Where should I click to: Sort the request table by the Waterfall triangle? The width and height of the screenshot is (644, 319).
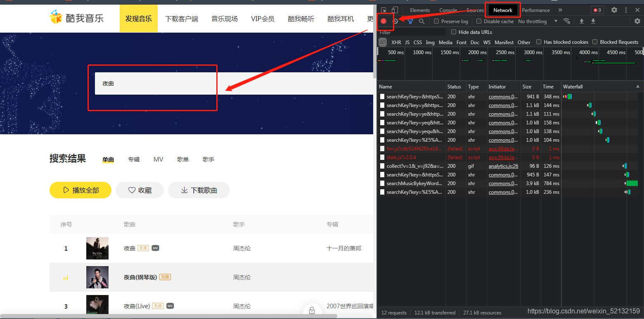pos(638,86)
